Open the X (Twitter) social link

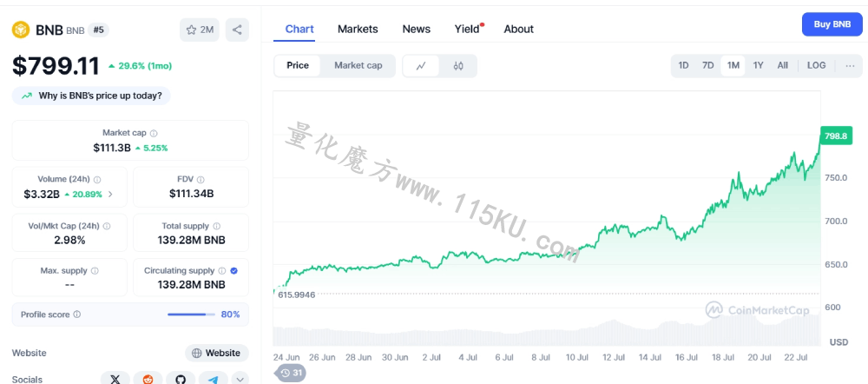pyautogui.click(x=115, y=379)
